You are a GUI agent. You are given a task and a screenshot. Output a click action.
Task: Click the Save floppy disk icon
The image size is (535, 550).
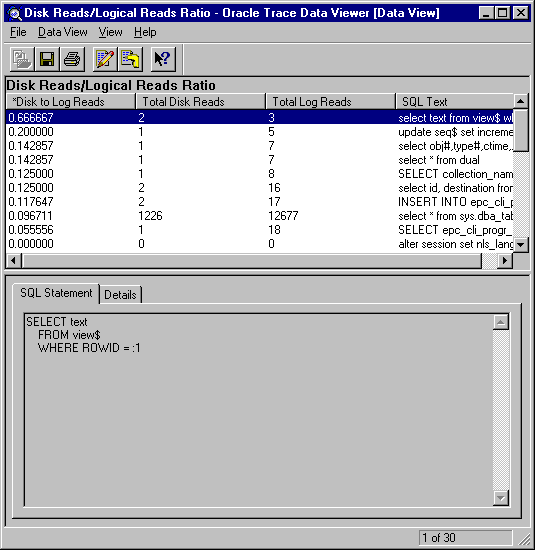pyautogui.click(x=47, y=59)
